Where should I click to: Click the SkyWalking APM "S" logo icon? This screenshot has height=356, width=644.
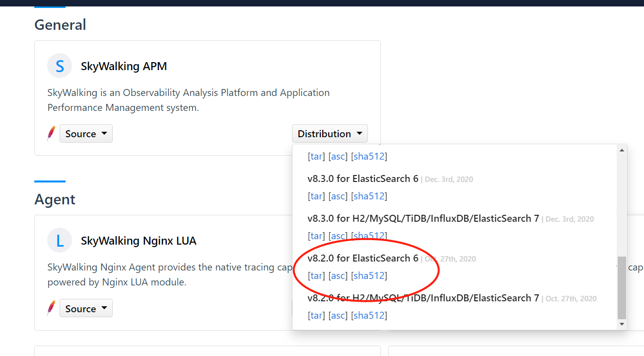[x=60, y=66]
